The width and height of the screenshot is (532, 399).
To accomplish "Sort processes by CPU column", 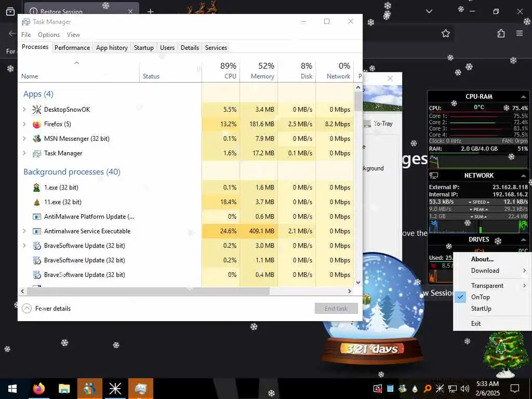I will pos(221,71).
